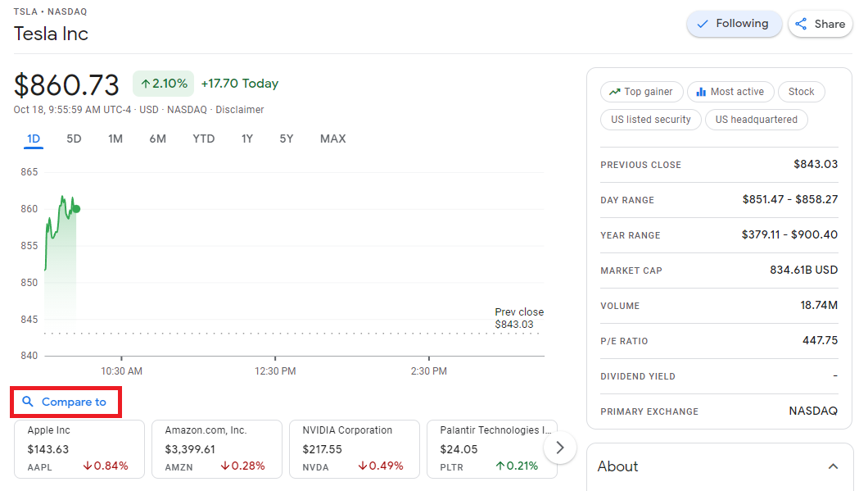This screenshot has height=491, width=868.
Task: Click Primary Exchange value NASDAQ
Action: point(813,411)
